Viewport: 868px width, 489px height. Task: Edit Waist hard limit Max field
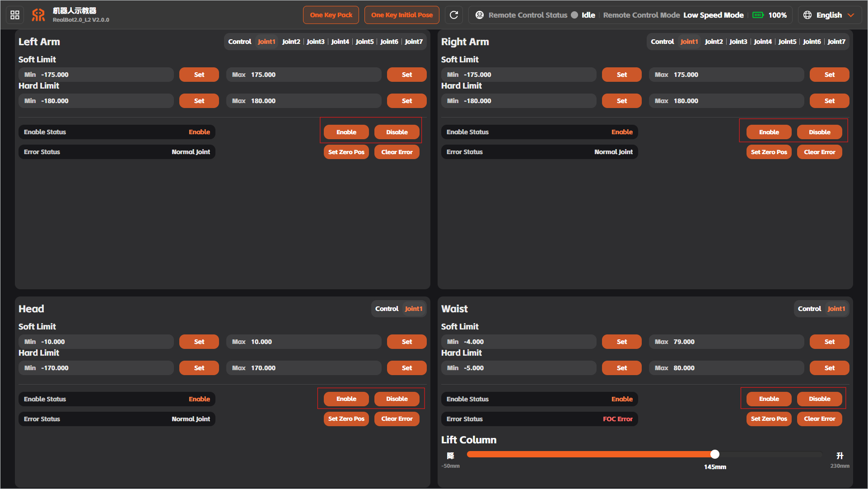coord(727,368)
